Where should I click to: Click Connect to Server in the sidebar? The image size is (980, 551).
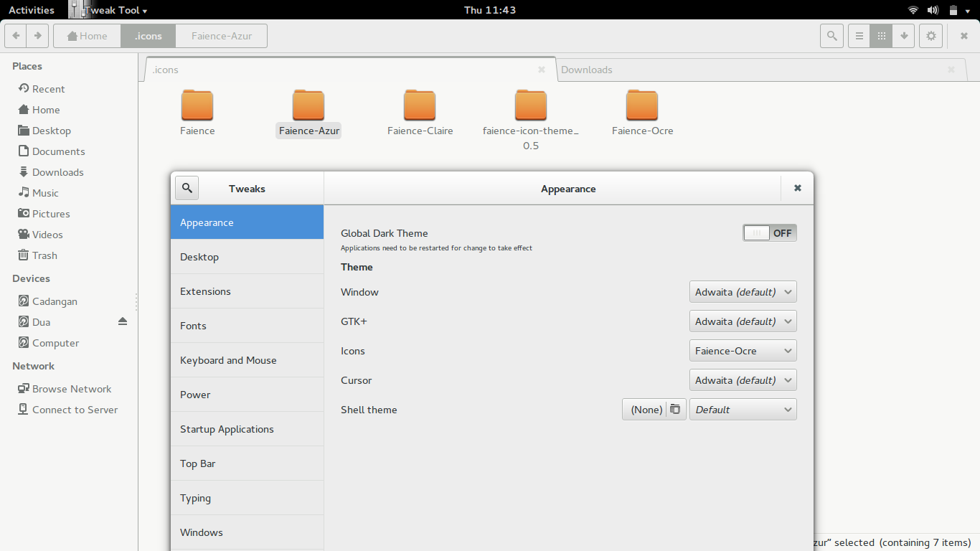click(x=74, y=409)
